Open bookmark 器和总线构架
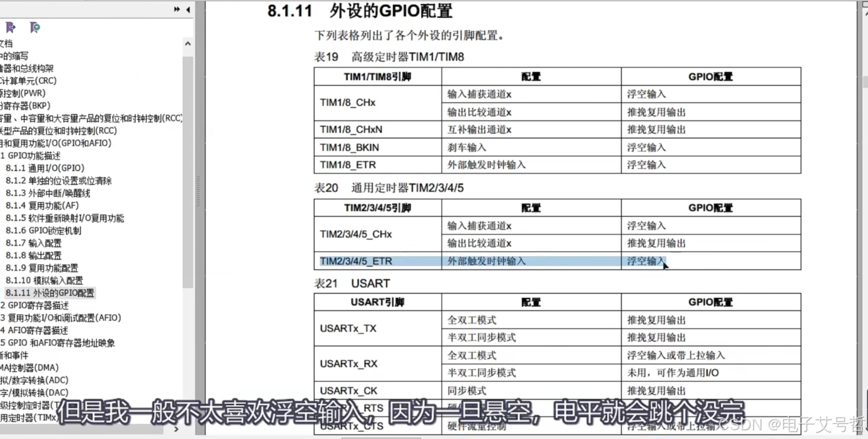Screen dimensions: 868x439 (x=27, y=68)
